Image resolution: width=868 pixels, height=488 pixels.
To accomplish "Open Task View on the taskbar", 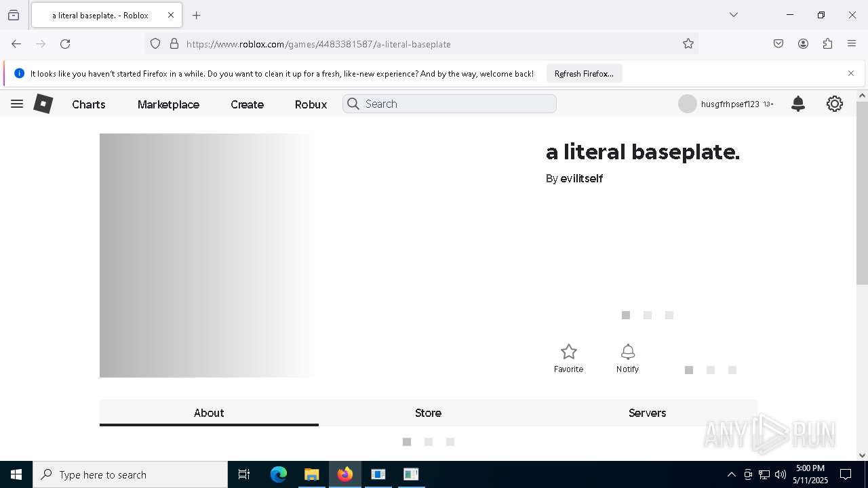I will (244, 474).
